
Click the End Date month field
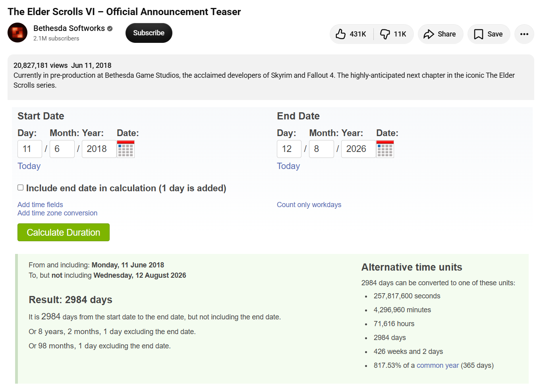pos(321,149)
